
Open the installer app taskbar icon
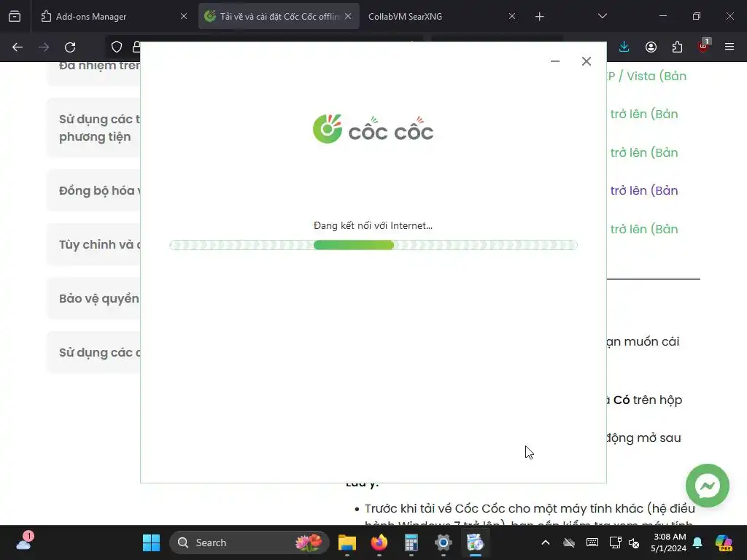point(475,542)
